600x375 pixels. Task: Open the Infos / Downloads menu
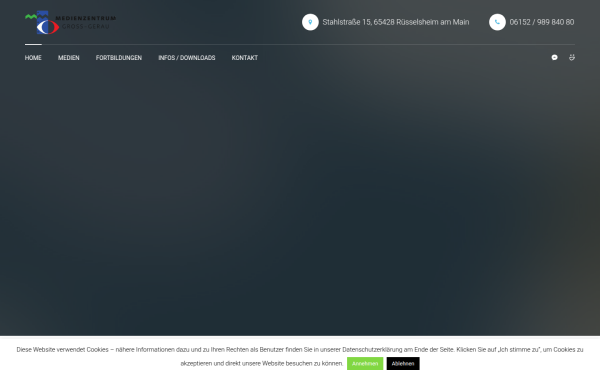coord(187,58)
